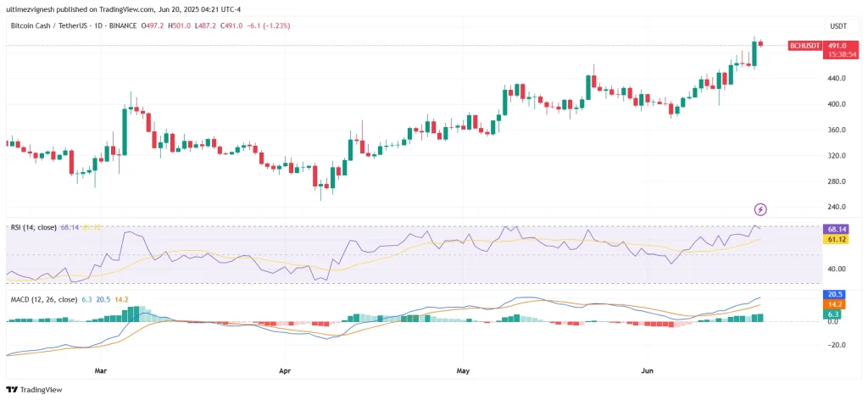
Task: Click the 320.0 price axis label
Action: (837, 155)
